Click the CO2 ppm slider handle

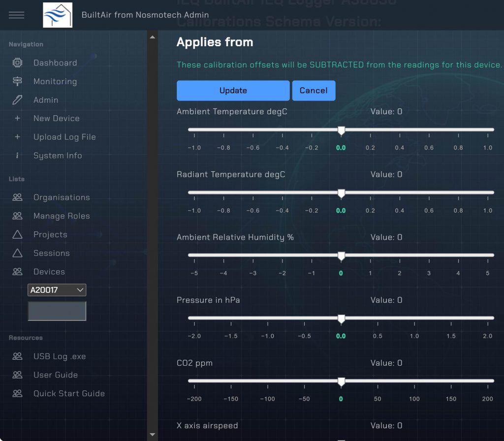click(x=341, y=381)
